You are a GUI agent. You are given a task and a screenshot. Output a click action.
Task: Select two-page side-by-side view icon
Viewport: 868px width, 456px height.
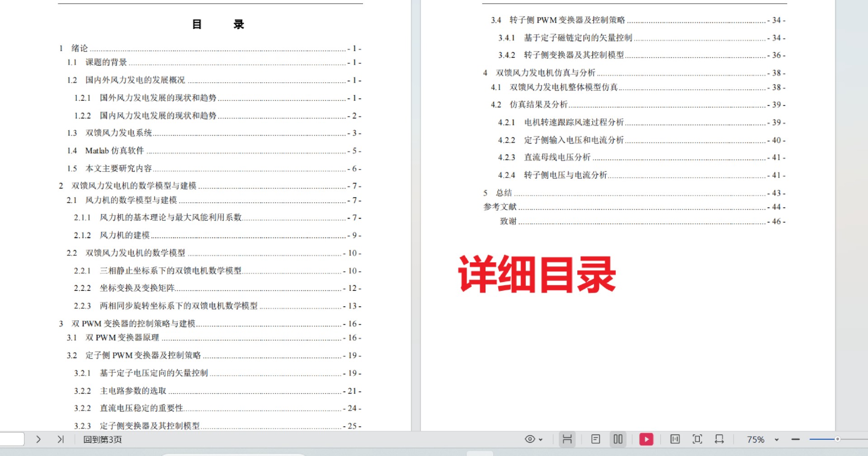(x=618, y=439)
